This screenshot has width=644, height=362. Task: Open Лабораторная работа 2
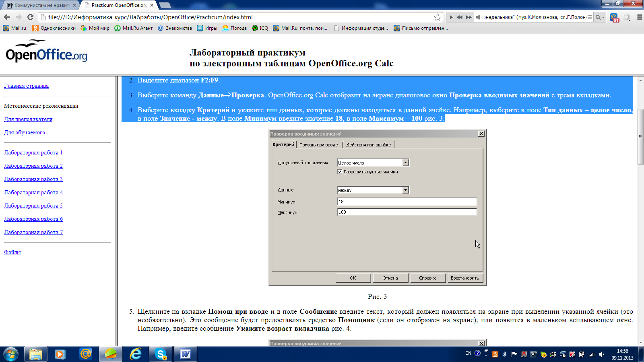33,166
